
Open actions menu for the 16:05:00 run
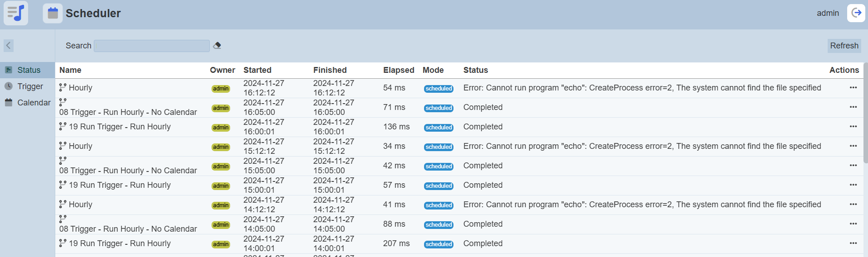(x=853, y=107)
